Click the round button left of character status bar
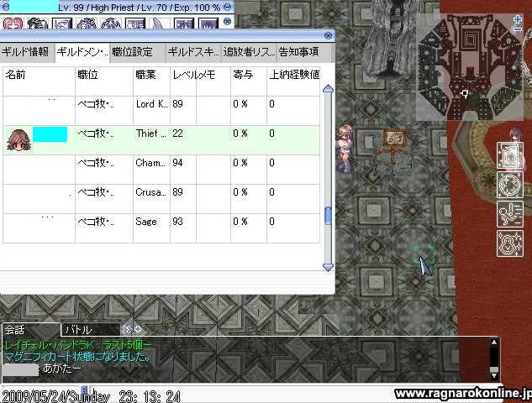Image resolution: width=532 pixels, height=403 pixels. (6, 7)
